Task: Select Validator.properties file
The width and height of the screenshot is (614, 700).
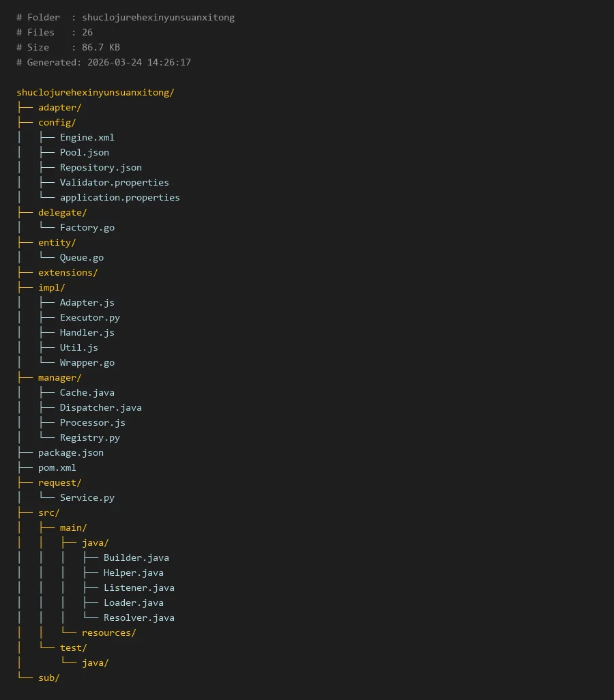Action: click(x=115, y=182)
